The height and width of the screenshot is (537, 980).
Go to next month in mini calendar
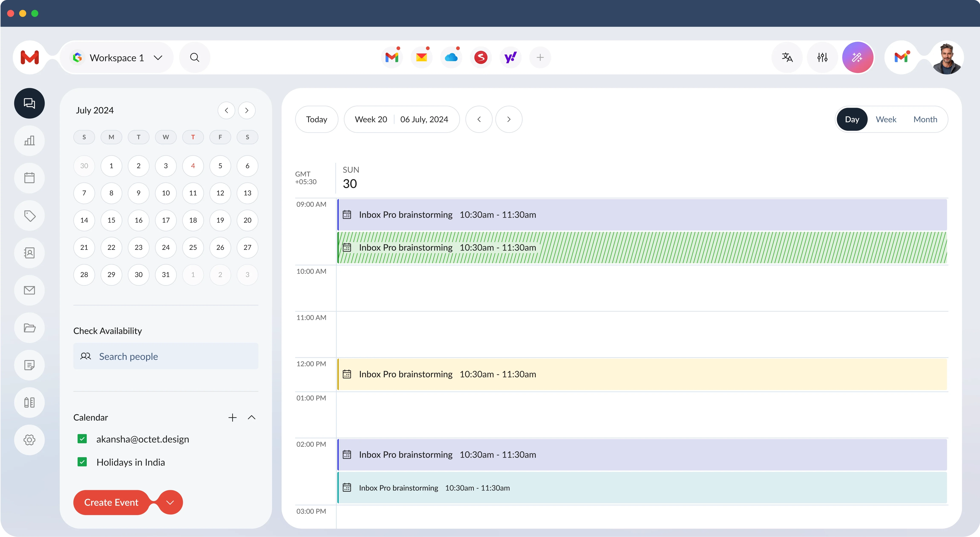(247, 110)
